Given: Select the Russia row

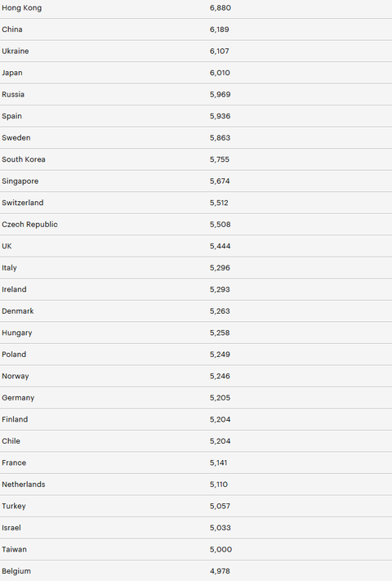Looking at the screenshot, I should click(196, 95).
